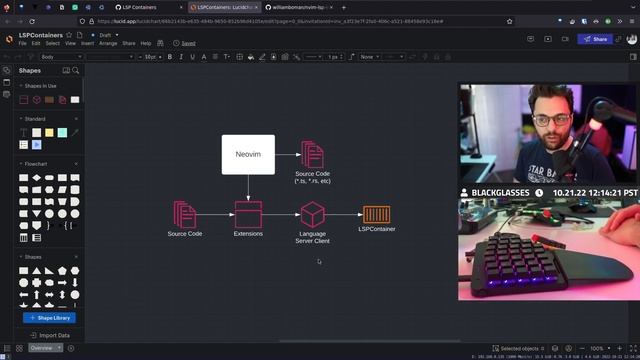Select the Language Server Client cube

click(313, 215)
